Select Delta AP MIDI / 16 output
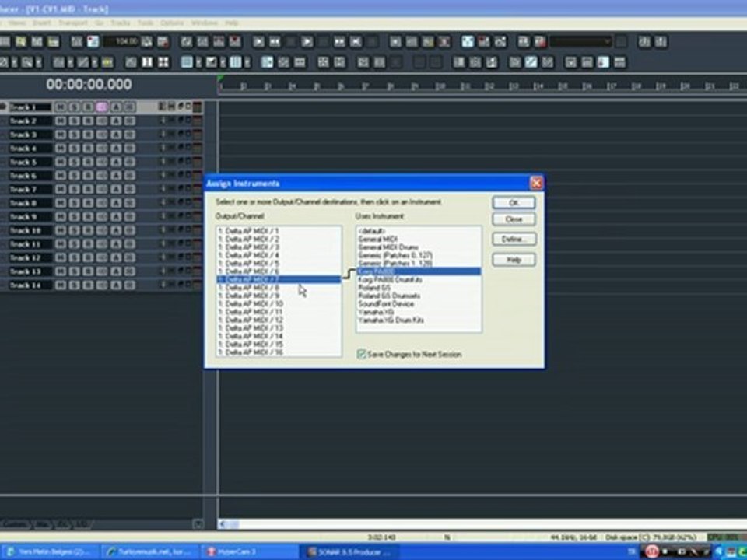747x560 pixels. click(x=279, y=352)
